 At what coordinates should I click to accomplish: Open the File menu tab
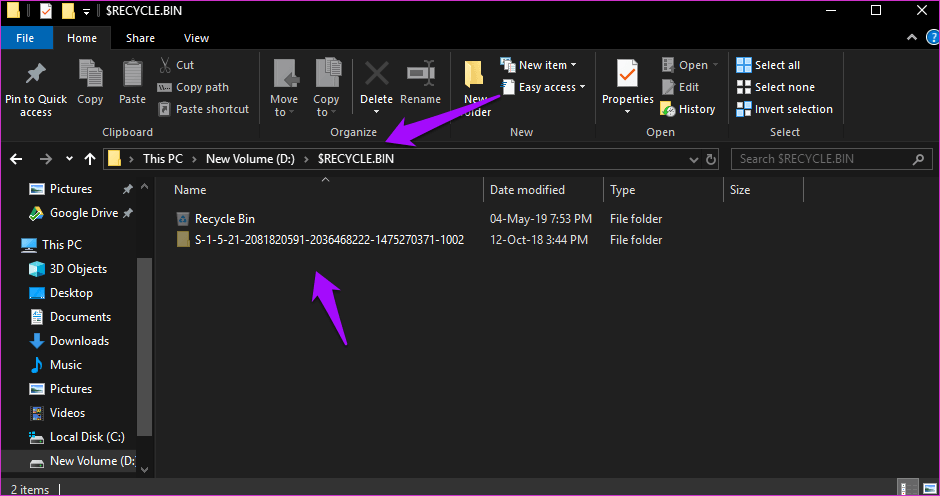[25, 38]
